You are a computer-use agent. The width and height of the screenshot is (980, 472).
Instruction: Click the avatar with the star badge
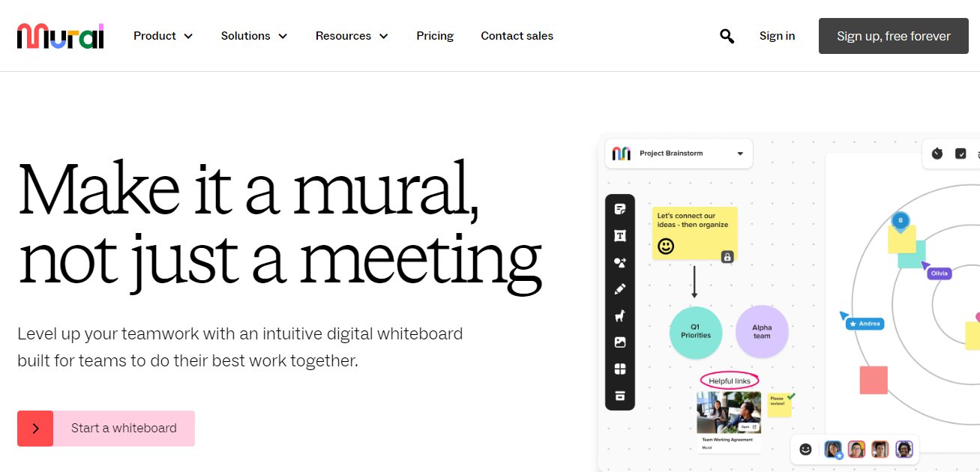(x=833, y=450)
